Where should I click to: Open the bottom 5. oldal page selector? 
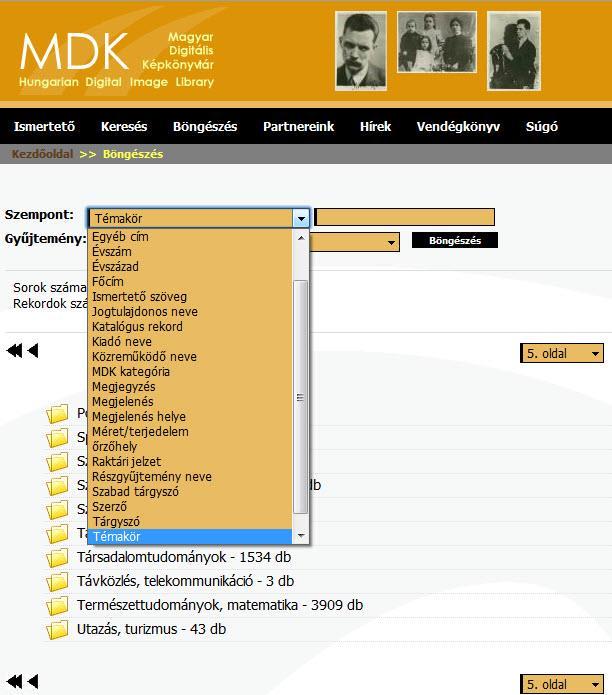coord(562,684)
